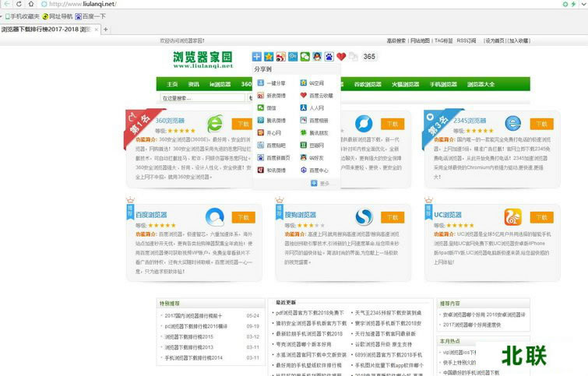Choose 新浪微博 in the share popup
The width and height of the screenshot is (588, 376).
click(x=271, y=96)
